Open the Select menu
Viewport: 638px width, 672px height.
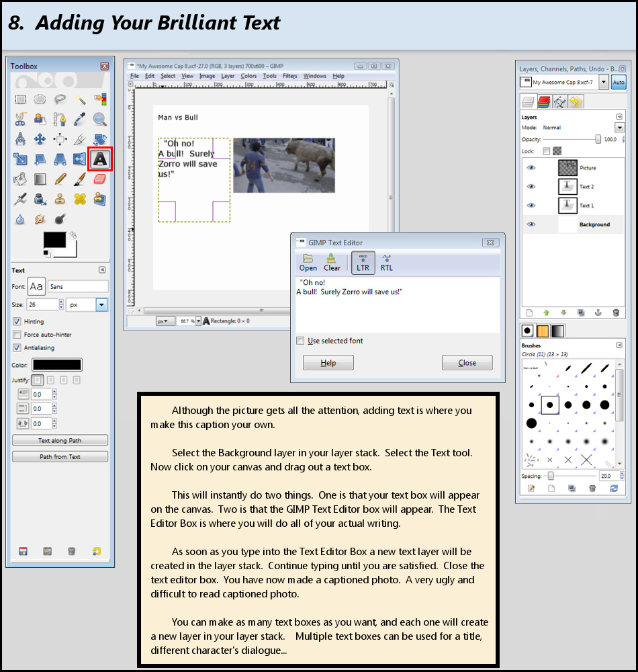[168, 76]
